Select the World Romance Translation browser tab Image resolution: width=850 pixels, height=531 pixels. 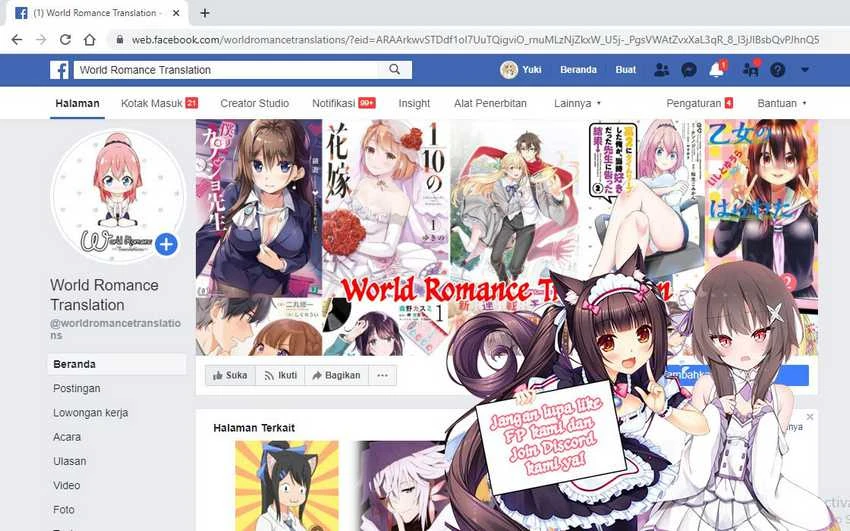point(97,13)
